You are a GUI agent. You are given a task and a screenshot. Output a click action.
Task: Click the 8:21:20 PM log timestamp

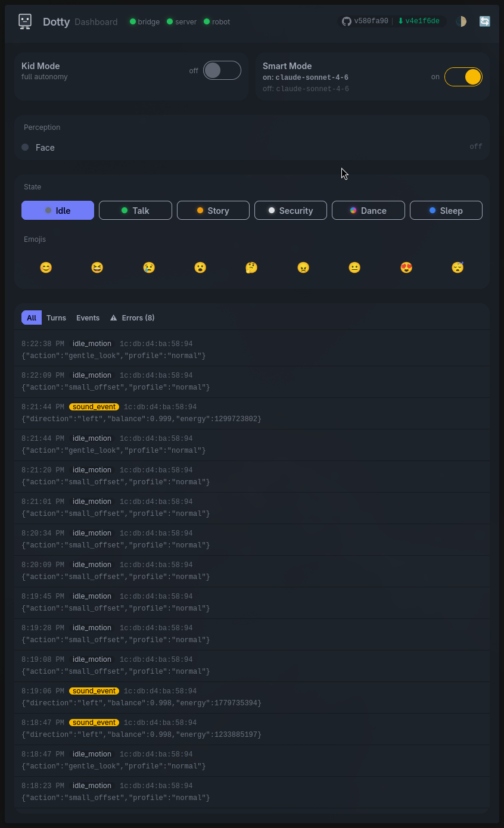click(x=43, y=470)
